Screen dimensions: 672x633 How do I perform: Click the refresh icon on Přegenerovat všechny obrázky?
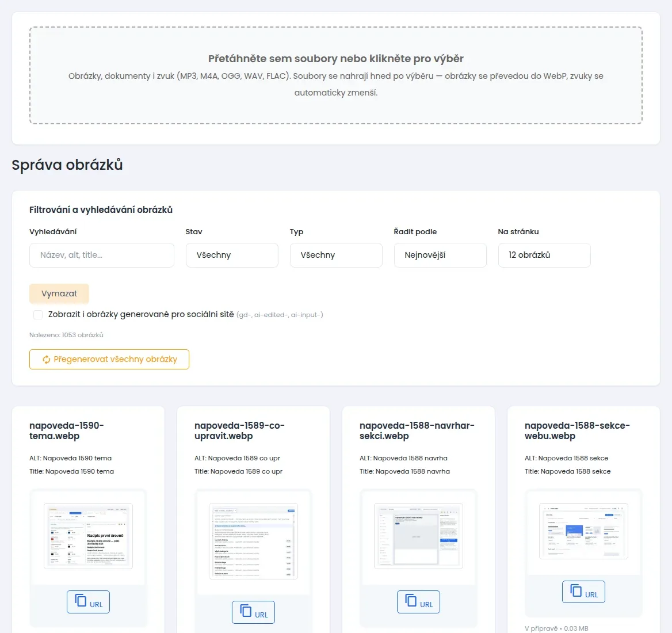click(46, 360)
